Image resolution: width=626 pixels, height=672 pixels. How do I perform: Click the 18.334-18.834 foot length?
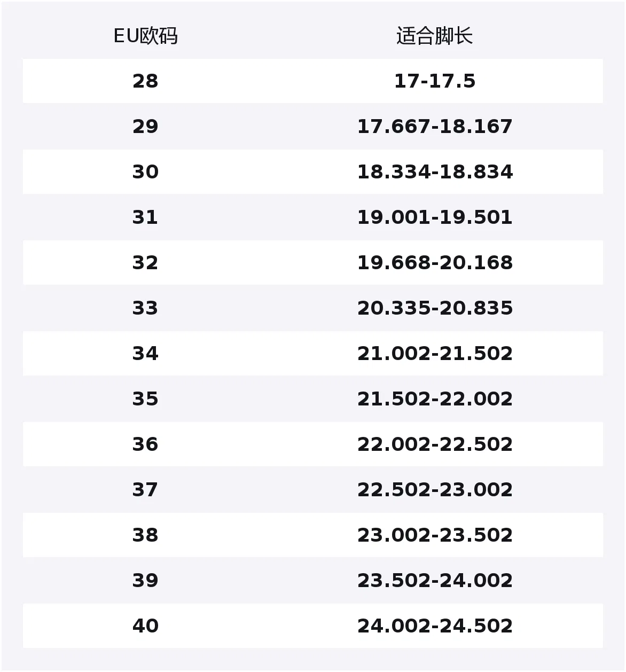[435, 172]
